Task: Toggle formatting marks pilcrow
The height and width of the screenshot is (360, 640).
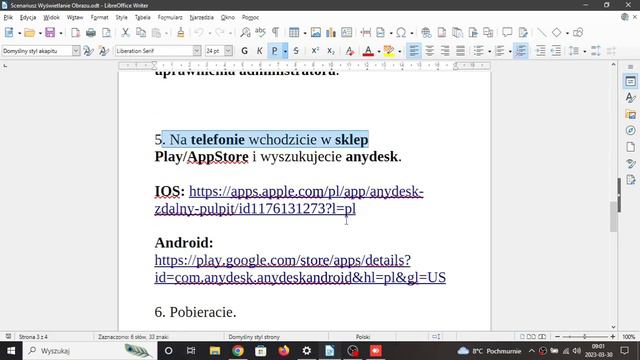Action: pyautogui.click(x=276, y=33)
